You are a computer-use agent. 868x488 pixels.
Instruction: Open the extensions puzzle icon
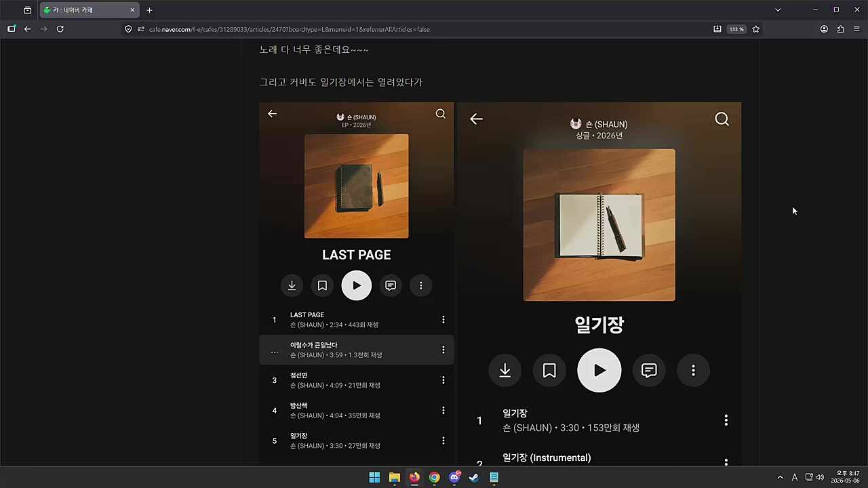[840, 29]
